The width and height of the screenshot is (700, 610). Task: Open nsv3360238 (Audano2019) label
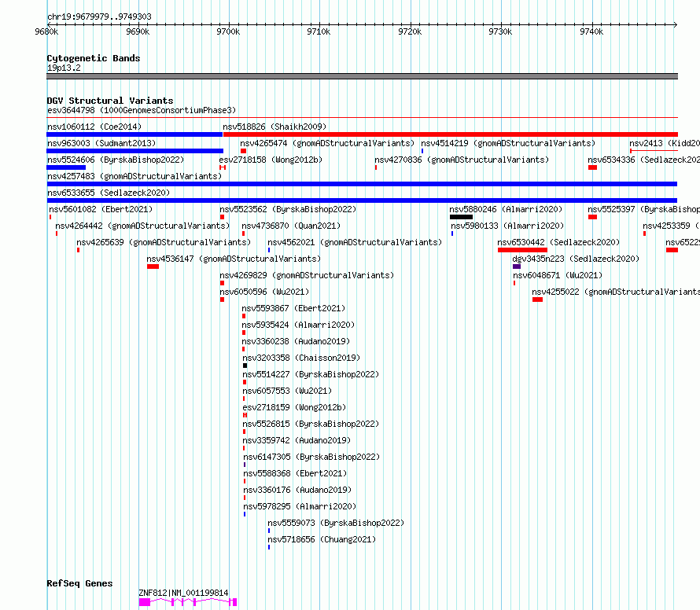296,341
